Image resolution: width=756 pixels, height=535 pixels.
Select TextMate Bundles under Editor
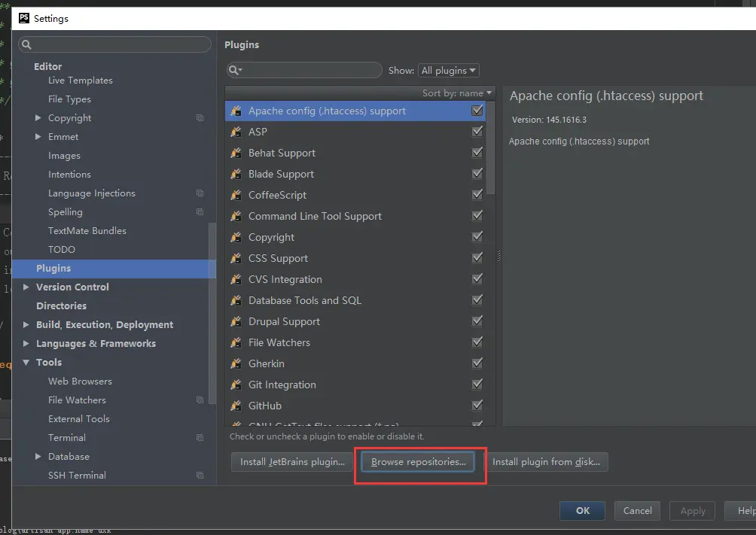point(87,231)
